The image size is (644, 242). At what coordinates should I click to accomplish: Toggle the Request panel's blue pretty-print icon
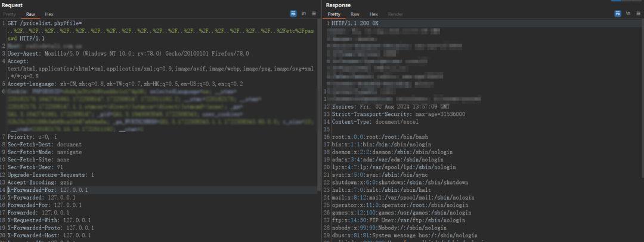[x=293, y=14]
